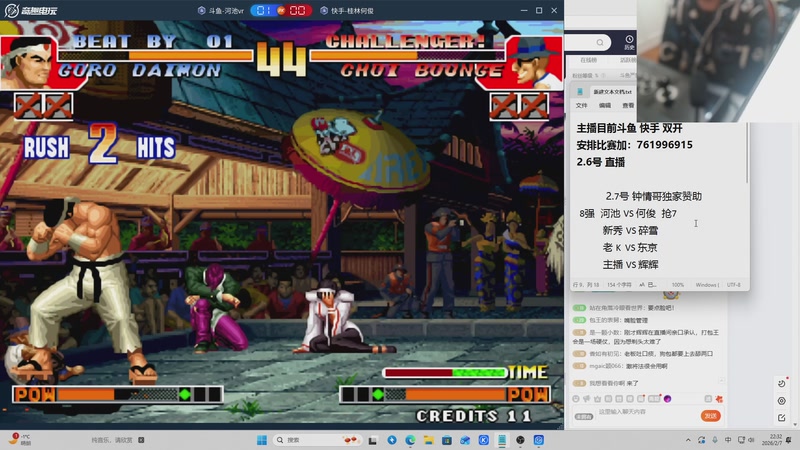
Task: Open the 查看 menu in Notepad
Action: pyautogui.click(x=628, y=106)
